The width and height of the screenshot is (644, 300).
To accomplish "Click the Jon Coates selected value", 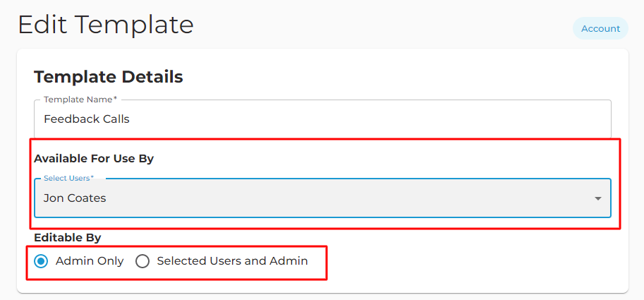I will [75, 198].
